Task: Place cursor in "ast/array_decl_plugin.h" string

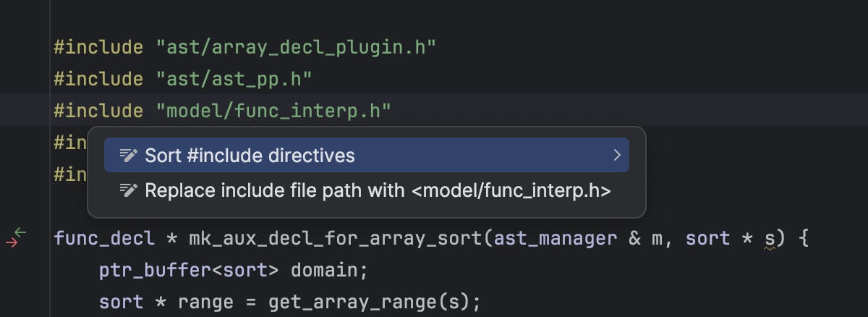Action: (296, 48)
